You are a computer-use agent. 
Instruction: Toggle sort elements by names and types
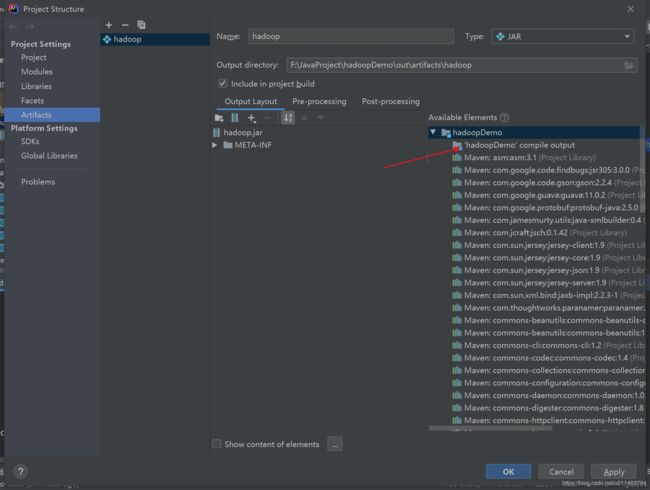coord(288,118)
